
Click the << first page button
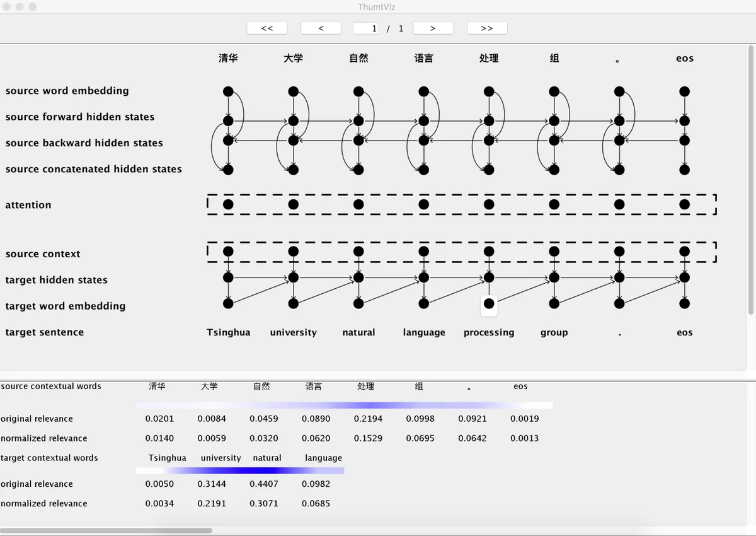(266, 28)
